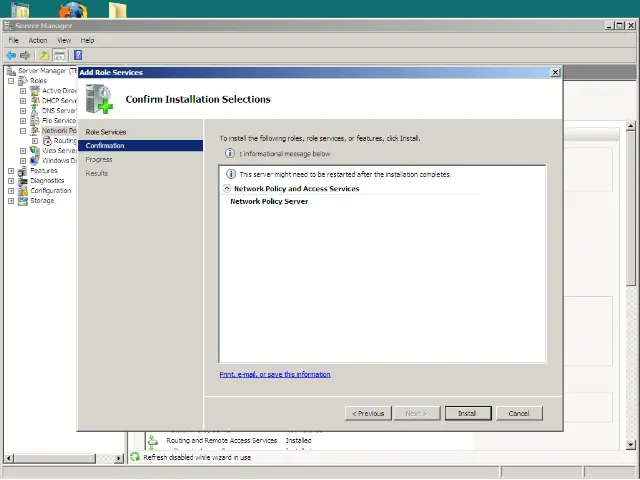Open the Action menu

[38, 40]
